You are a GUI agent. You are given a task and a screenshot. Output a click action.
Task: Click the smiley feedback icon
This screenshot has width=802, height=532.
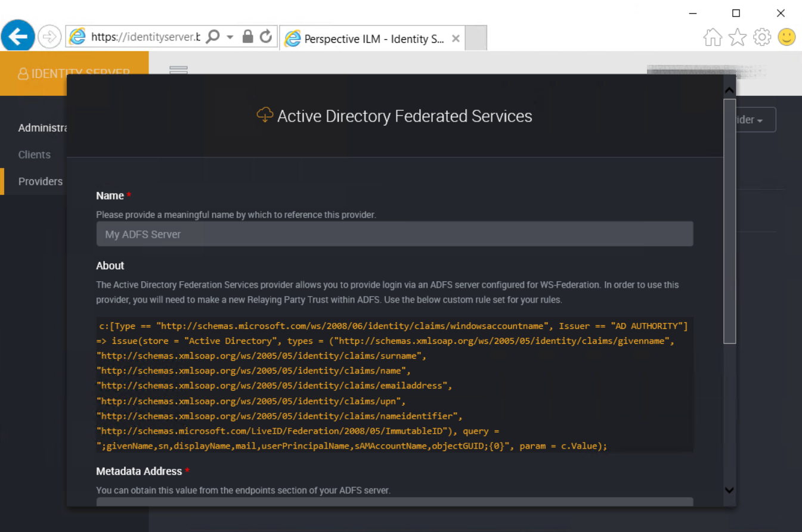click(x=787, y=38)
